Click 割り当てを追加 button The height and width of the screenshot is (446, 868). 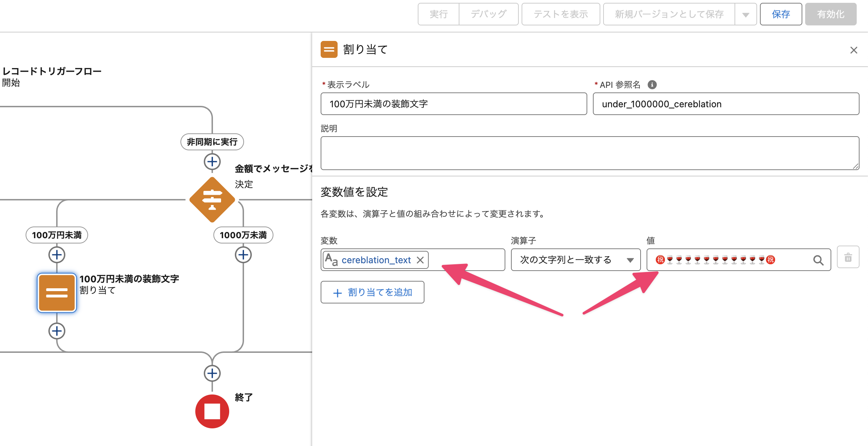click(x=372, y=292)
